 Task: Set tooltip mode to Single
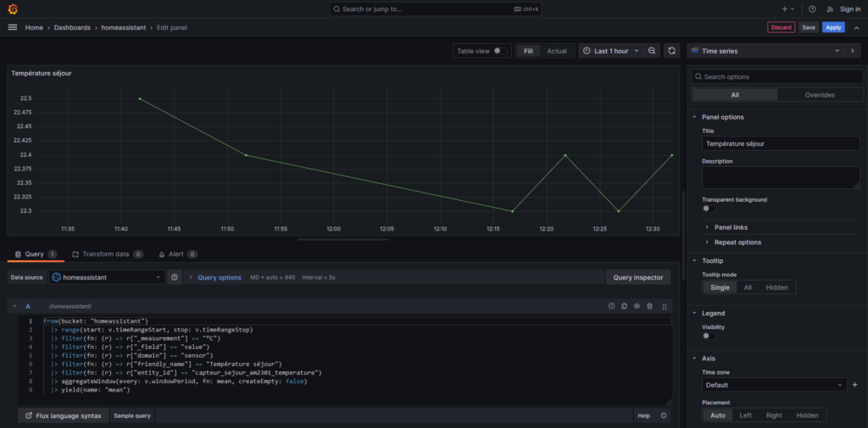720,287
